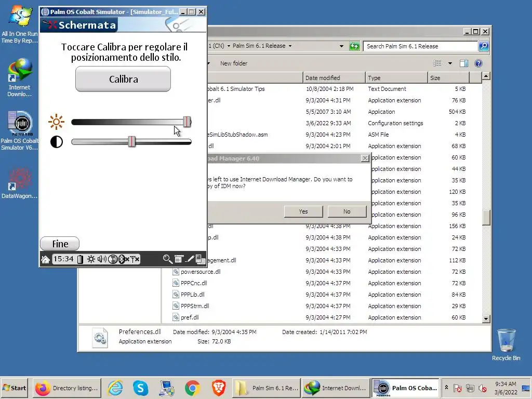Click the scrollbar up arrow in file list

[x=486, y=76]
